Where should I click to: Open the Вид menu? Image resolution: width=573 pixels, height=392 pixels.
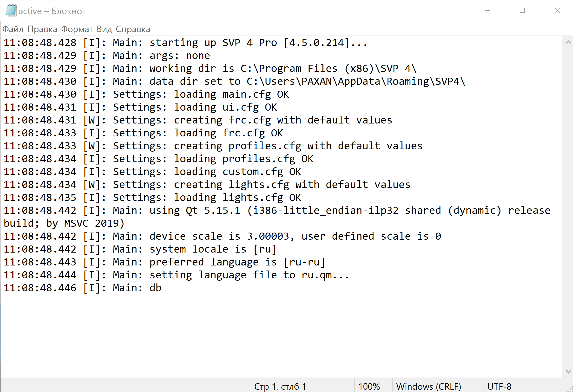pos(104,29)
